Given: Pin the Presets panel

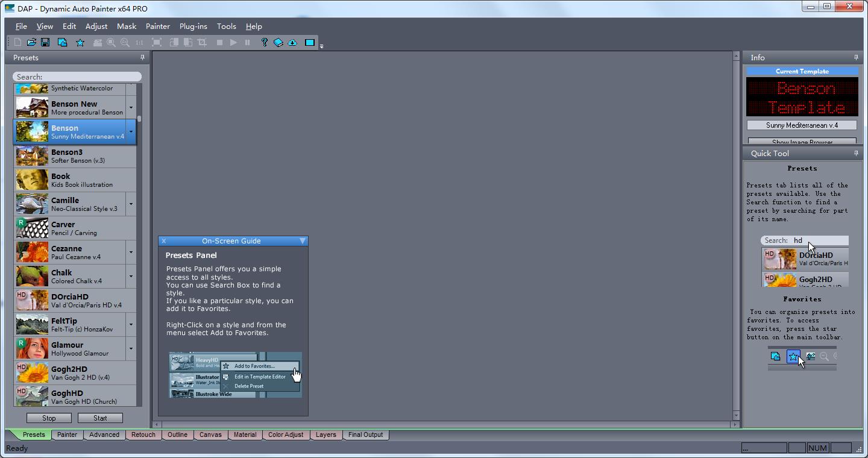Looking at the screenshot, I should (142, 57).
